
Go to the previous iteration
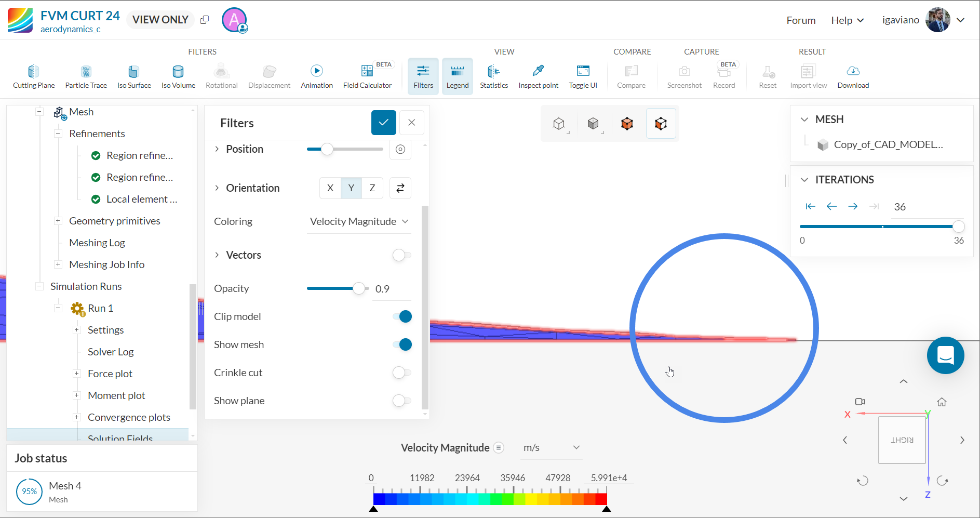pyautogui.click(x=832, y=206)
